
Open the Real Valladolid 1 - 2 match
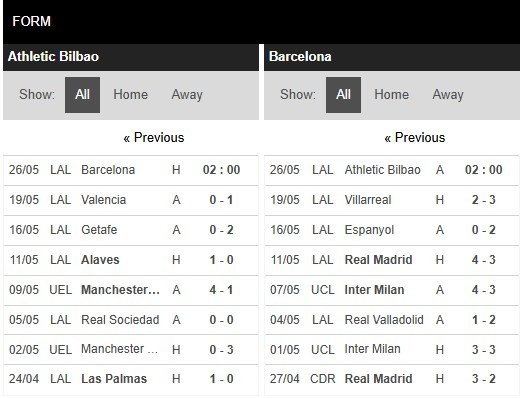[x=392, y=320]
